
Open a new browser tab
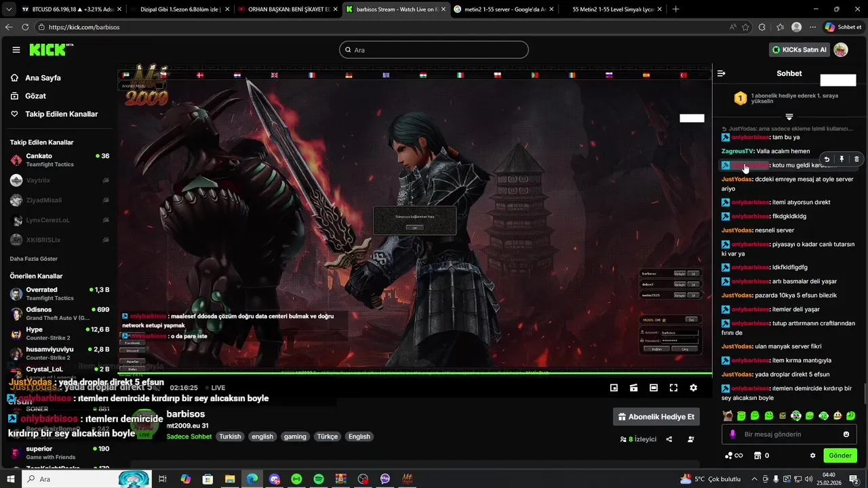pyautogui.click(x=675, y=9)
